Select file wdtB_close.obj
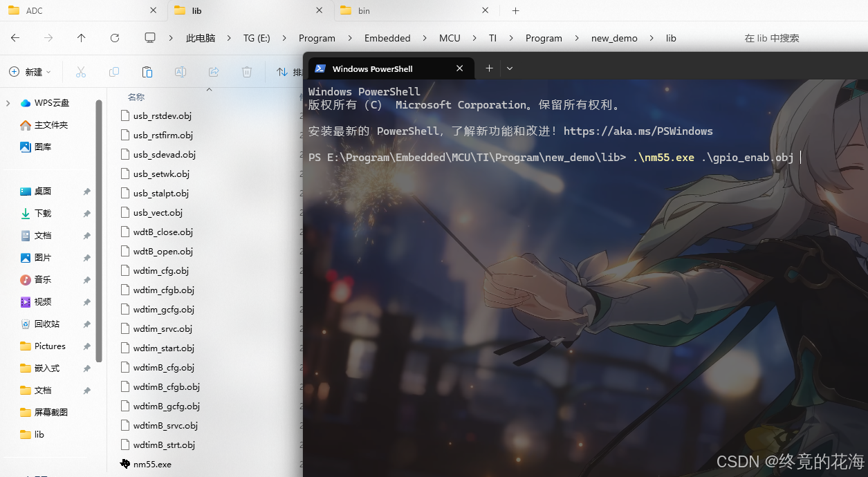This screenshot has height=477, width=868. (157, 232)
